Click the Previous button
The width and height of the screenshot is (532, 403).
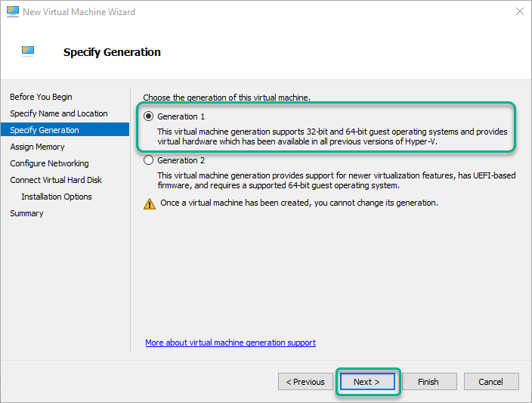coord(305,382)
